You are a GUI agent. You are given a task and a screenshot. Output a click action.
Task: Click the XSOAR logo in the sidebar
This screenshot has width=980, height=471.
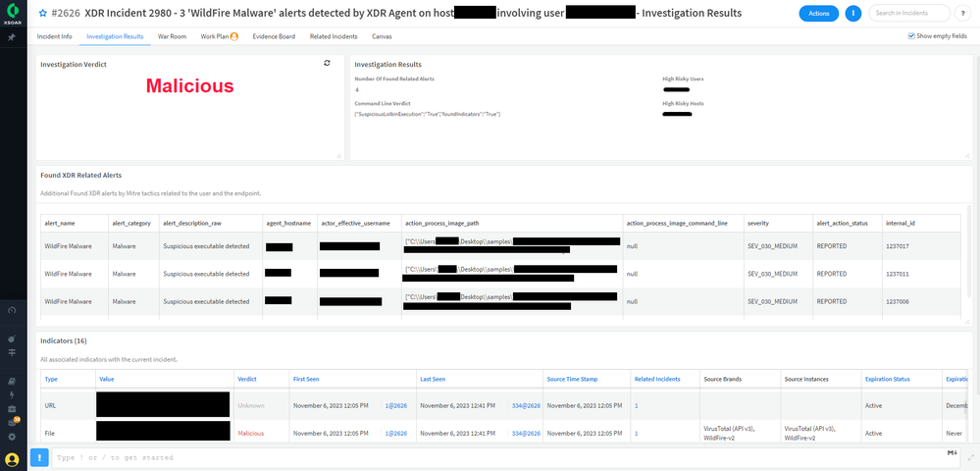tap(13, 14)
